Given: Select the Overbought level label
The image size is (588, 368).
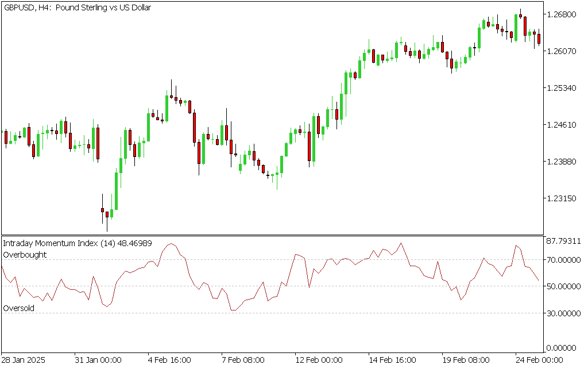Looking at the screenshot, I should pyautogui.click(x=25, y=255).
